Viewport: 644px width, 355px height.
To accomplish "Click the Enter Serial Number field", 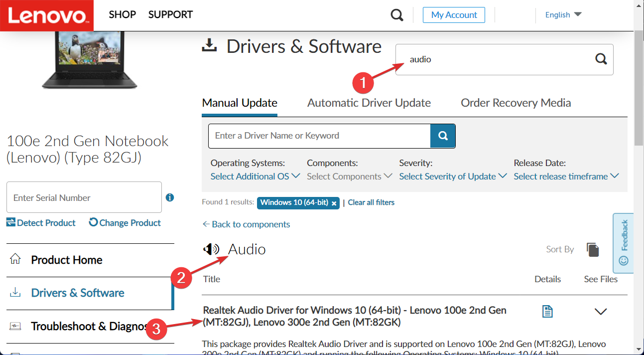I will pyautogui.click(x=84, y=197).
